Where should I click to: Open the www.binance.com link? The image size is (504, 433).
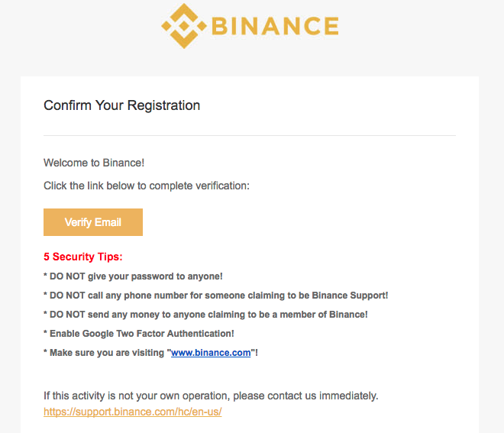coord(211,353)
